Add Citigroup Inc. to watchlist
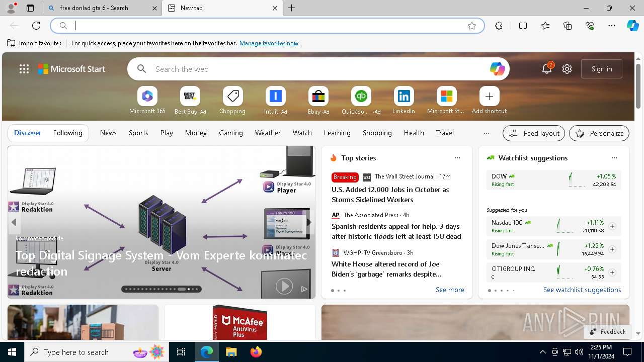 tap(612, 273)
